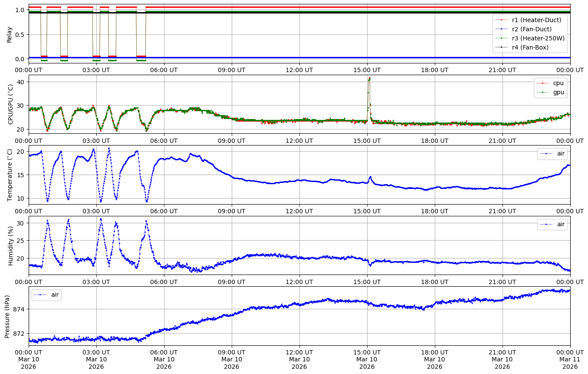Click the 874 tick on the Pressure axis
This screenshot has width=588, height=374.
coord(20,309)
